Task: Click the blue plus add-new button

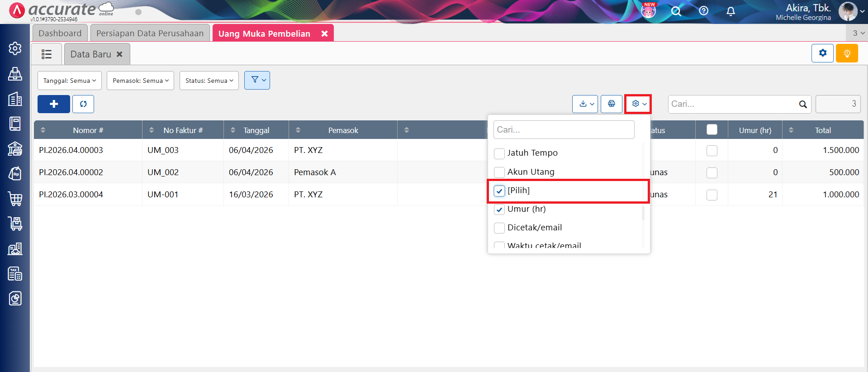Action: [x=53, y=104]
